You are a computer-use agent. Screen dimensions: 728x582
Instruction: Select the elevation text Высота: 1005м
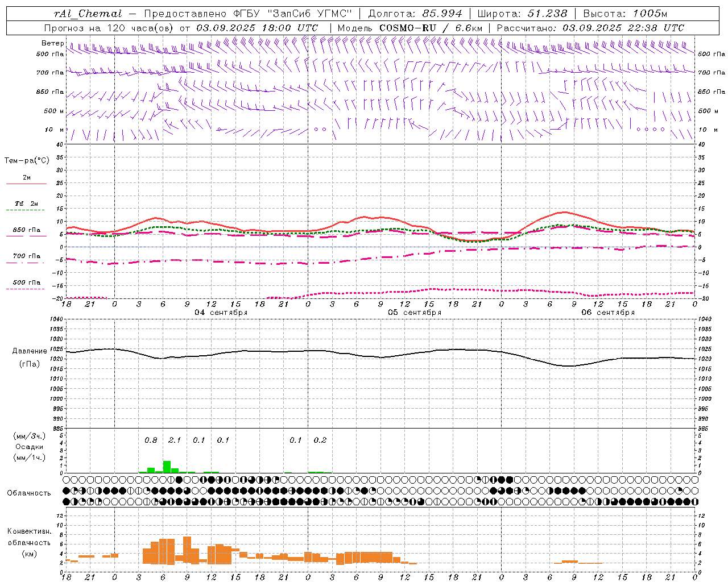pos(625,14)
